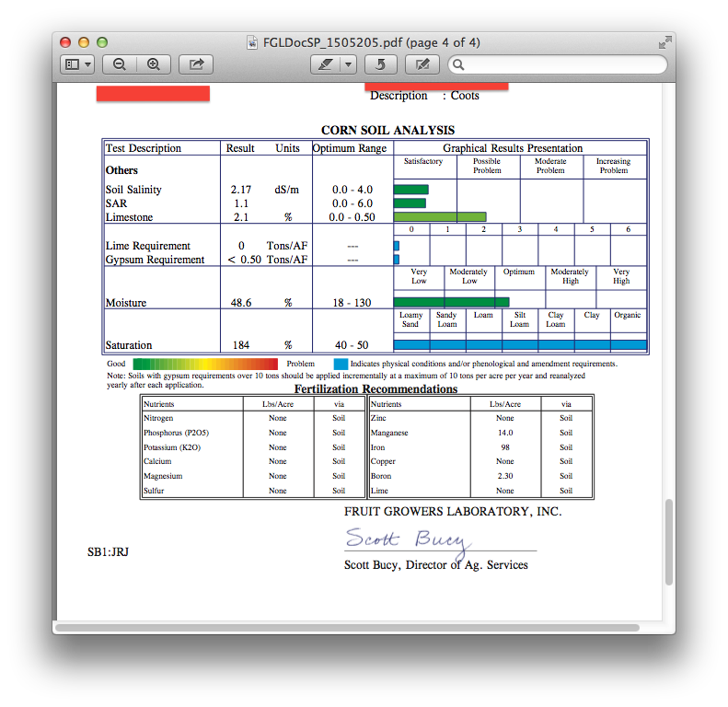Click the zoom in magnifier button
Image resolution: width=728 pixels, height=707 pixels.
(153, 64)
